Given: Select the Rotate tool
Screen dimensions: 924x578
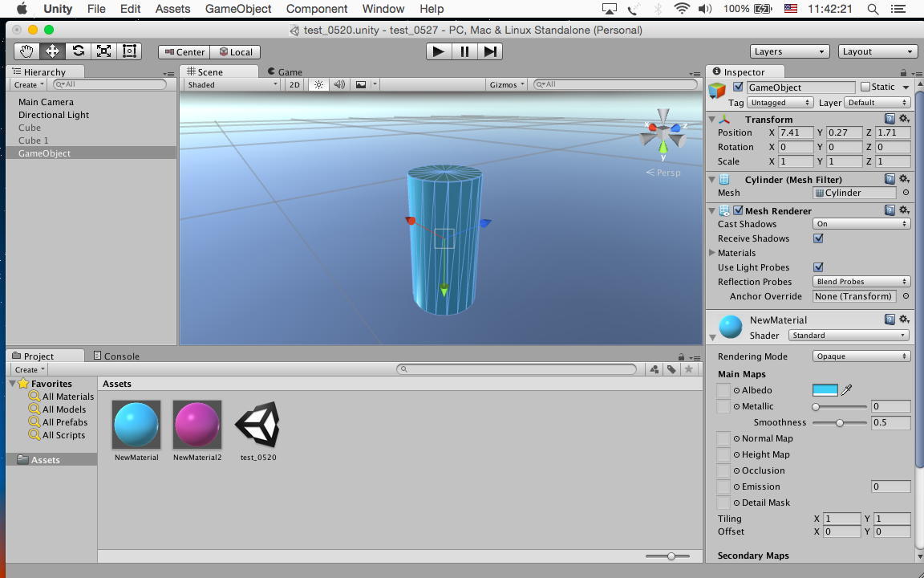Looking at the screenshot, I should [78, 51].
